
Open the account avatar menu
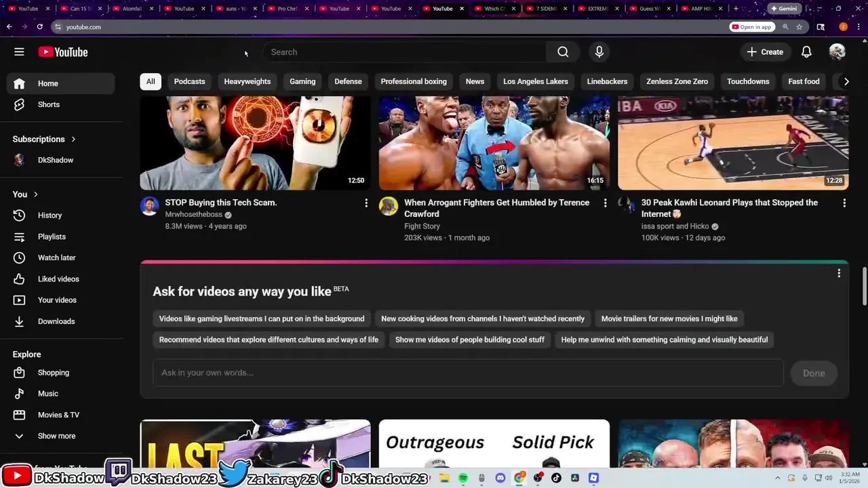[x=837, y=52]
